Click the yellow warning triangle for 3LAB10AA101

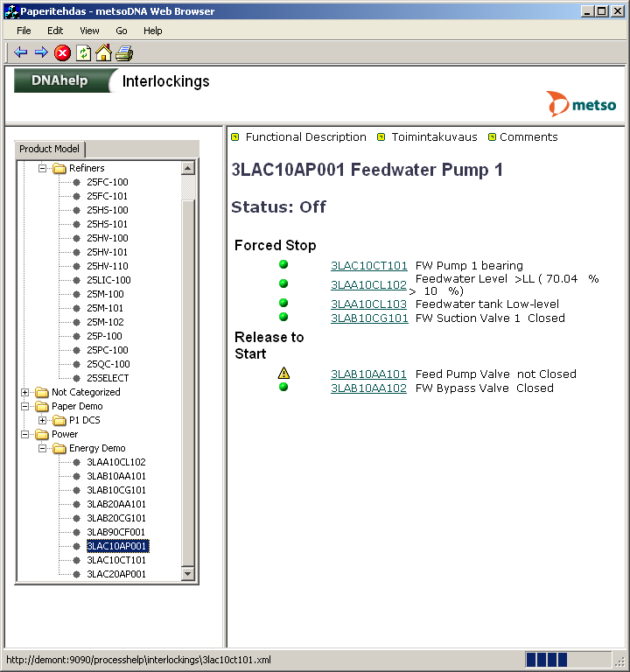[x=283, y=373]
